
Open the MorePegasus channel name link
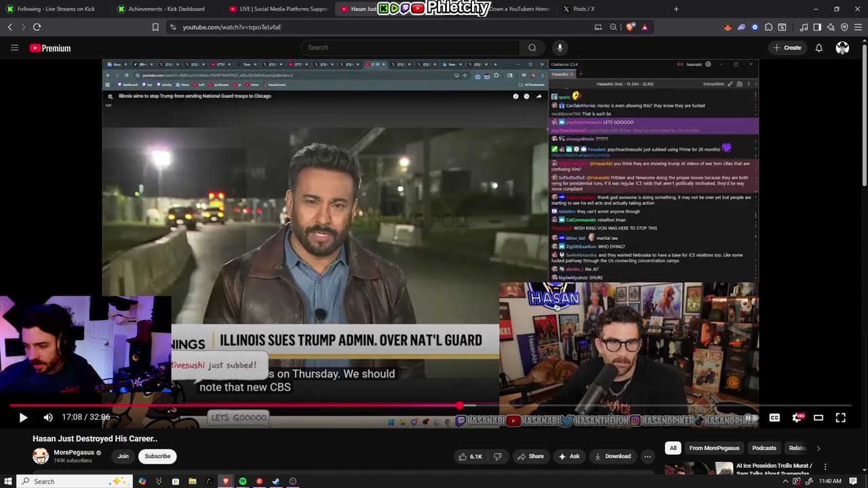click(x=74, y=452)
